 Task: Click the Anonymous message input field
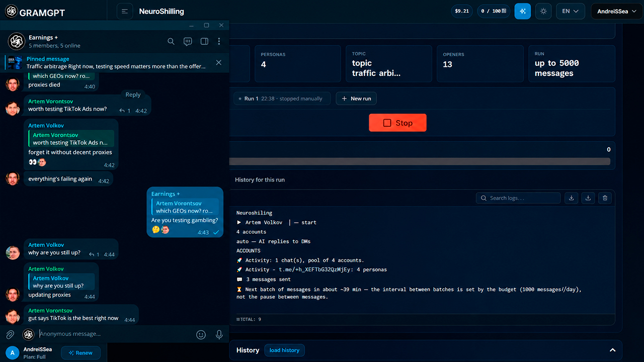pos(115,334)
